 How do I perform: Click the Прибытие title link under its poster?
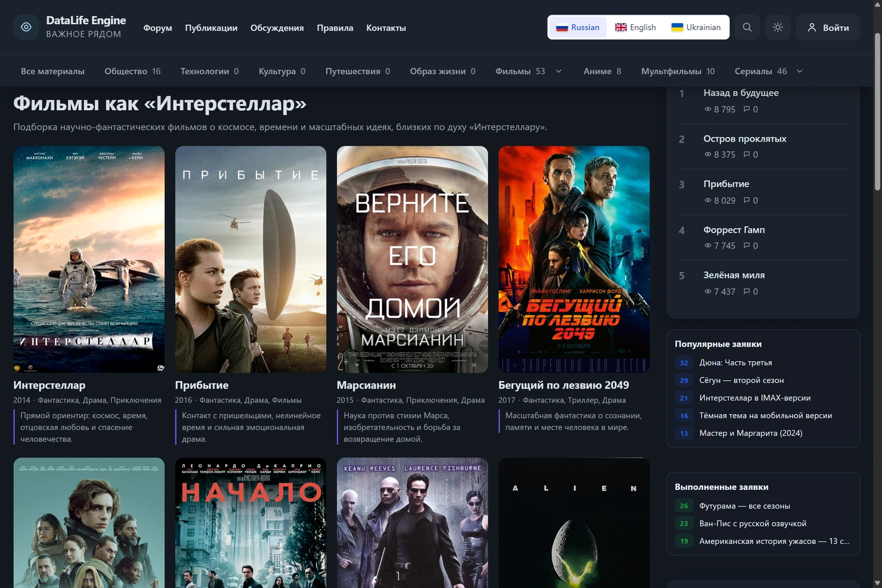[x=202, y=385]
